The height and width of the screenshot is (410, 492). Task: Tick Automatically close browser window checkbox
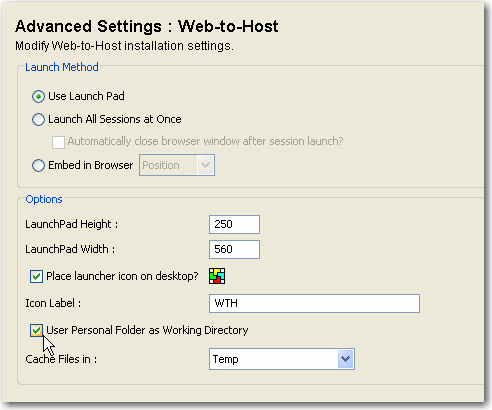[x=58, y=142]
